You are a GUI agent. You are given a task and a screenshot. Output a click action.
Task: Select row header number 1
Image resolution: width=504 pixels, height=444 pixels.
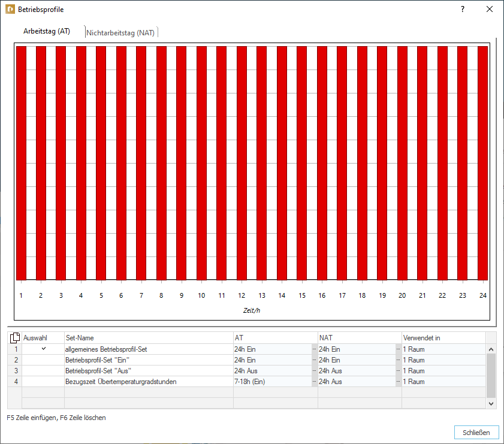(15, 349)
